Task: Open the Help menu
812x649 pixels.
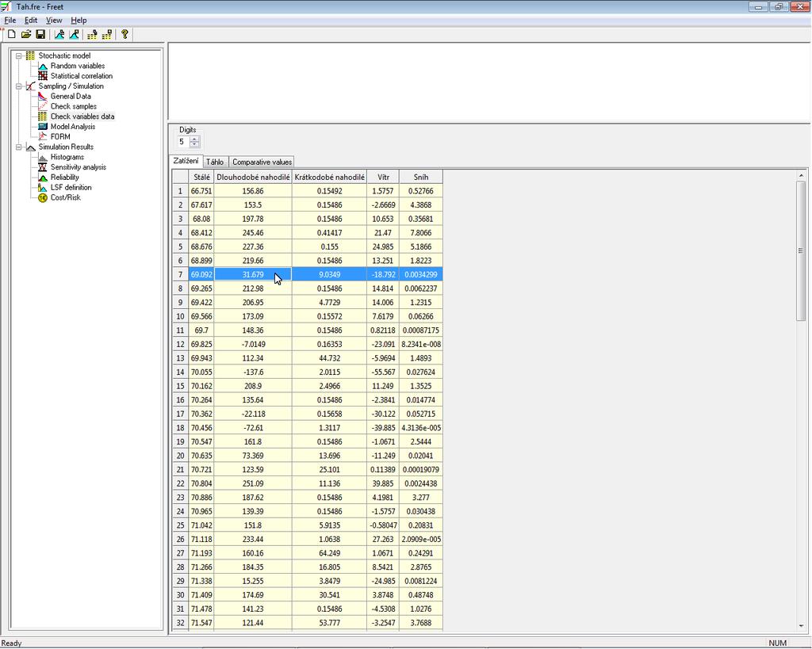Action: [x=79, y=20]
